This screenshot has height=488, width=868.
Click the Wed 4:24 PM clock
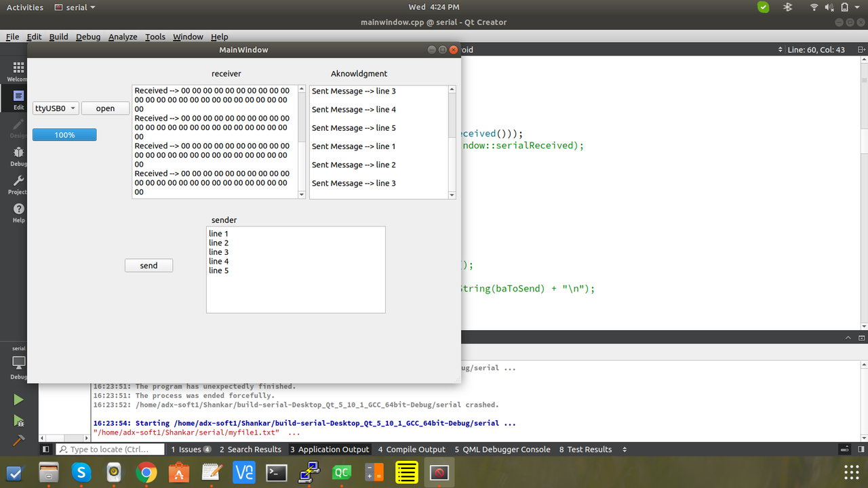[x=434, y=7]
